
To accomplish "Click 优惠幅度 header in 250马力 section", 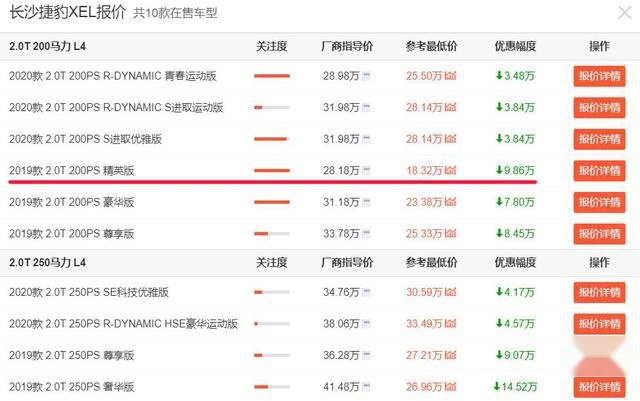I will [515, 262].
